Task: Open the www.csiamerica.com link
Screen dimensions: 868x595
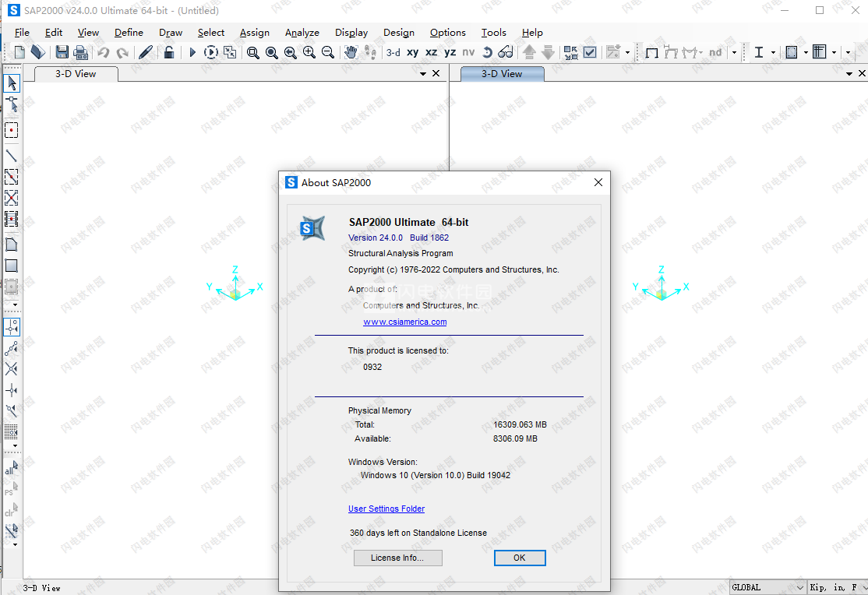Action: [405, 322]
